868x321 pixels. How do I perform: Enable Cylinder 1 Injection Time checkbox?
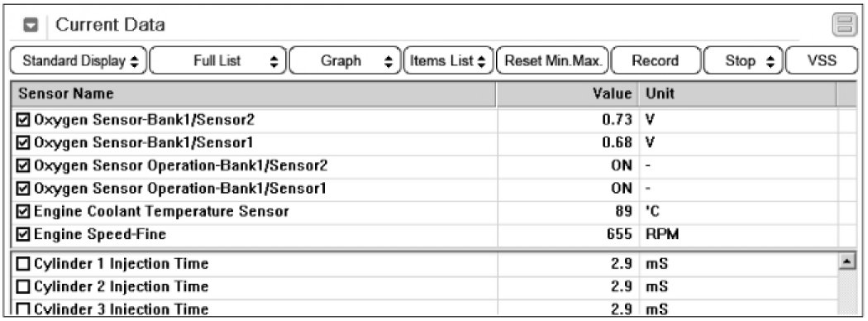click(23, 263)
